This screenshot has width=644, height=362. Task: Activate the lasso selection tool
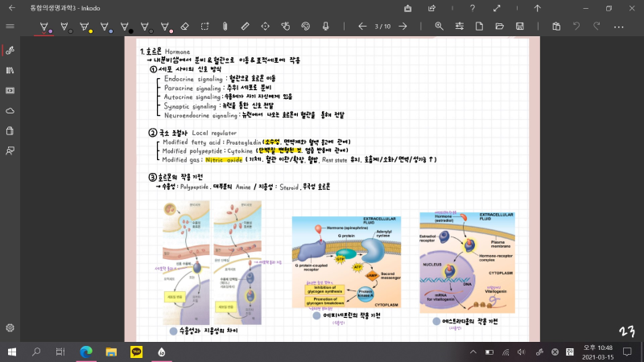pyautogui.click(x=205, y=27)
